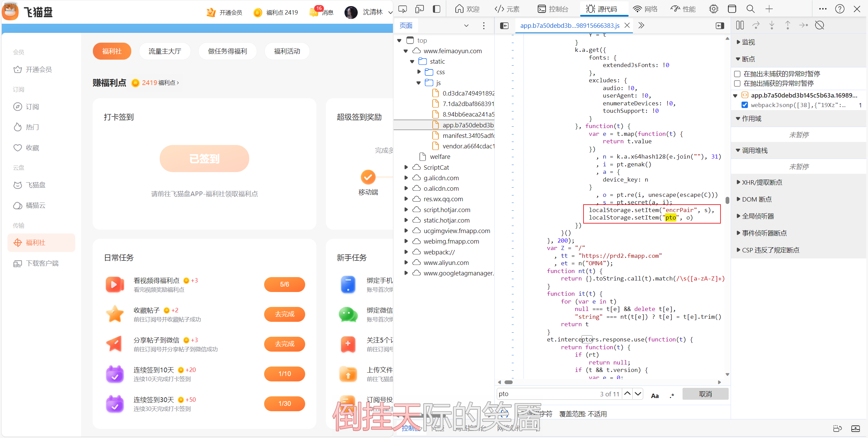Click the inspect element picker icon
Image resolution: width=868 pixels, height=438 pixels.
[x=402, y=9]
